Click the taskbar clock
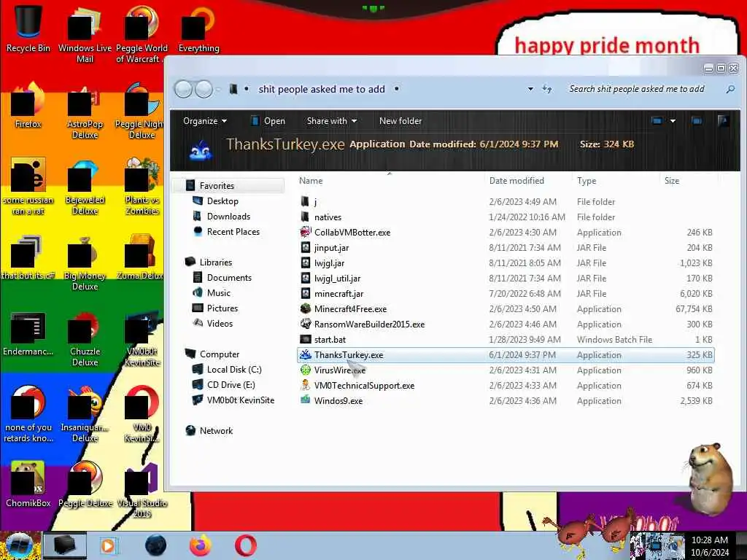 click(x=709, y=546)
